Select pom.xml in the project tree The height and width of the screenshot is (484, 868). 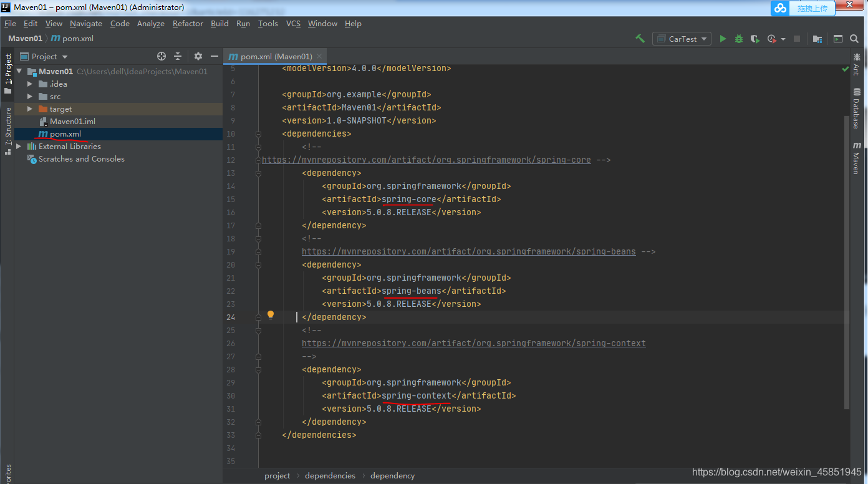[x=65, y=134]
